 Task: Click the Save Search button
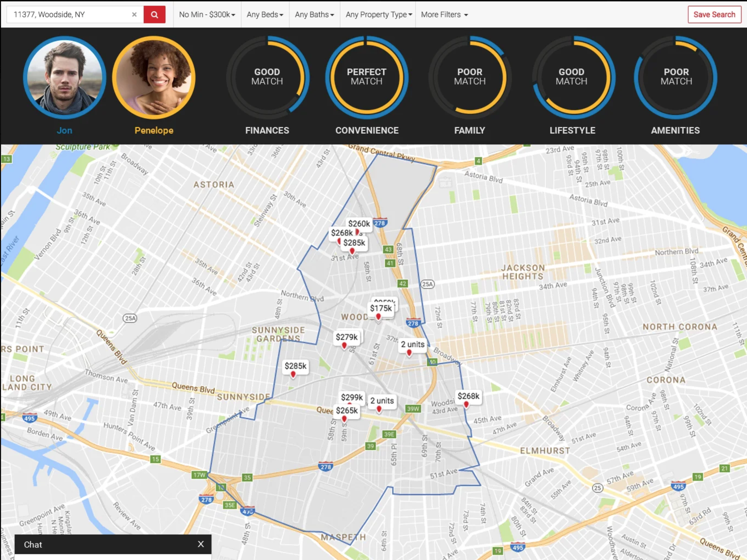pos(714,15)
